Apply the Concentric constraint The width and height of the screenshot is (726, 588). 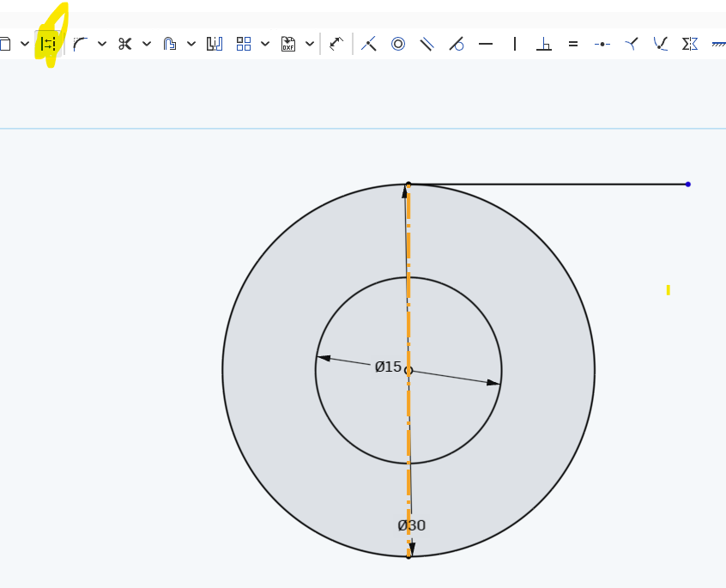[x=398, y=44]
